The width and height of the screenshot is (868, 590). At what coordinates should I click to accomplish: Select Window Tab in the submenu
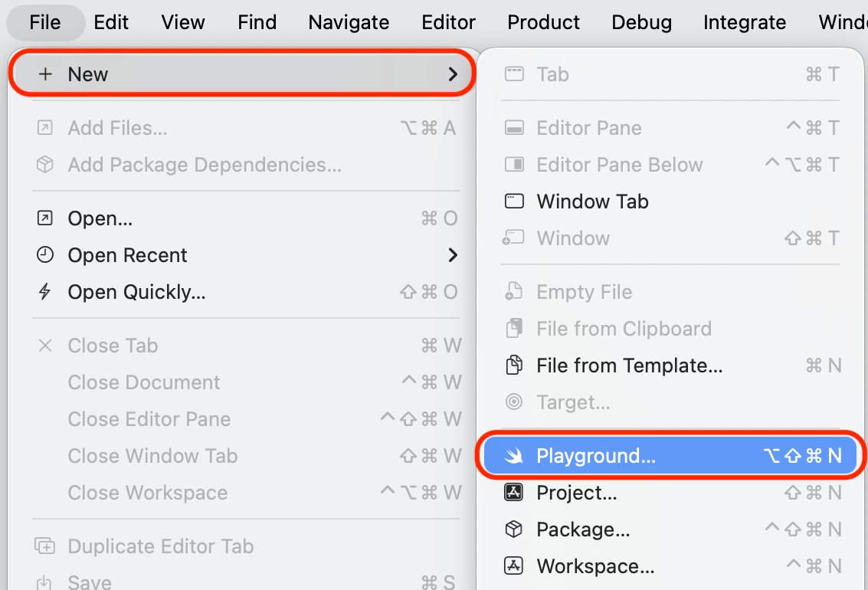[671, 202]
